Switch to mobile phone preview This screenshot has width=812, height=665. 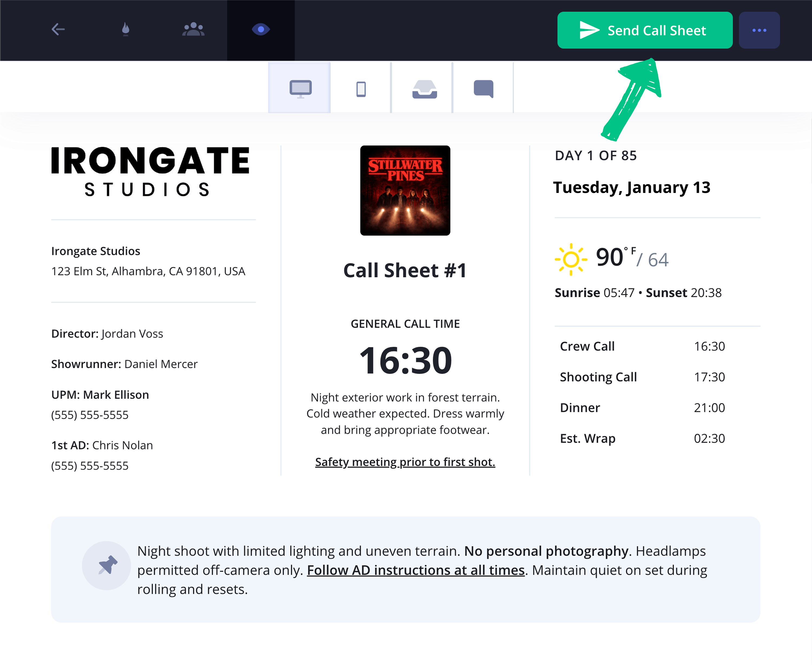point(361,89)
